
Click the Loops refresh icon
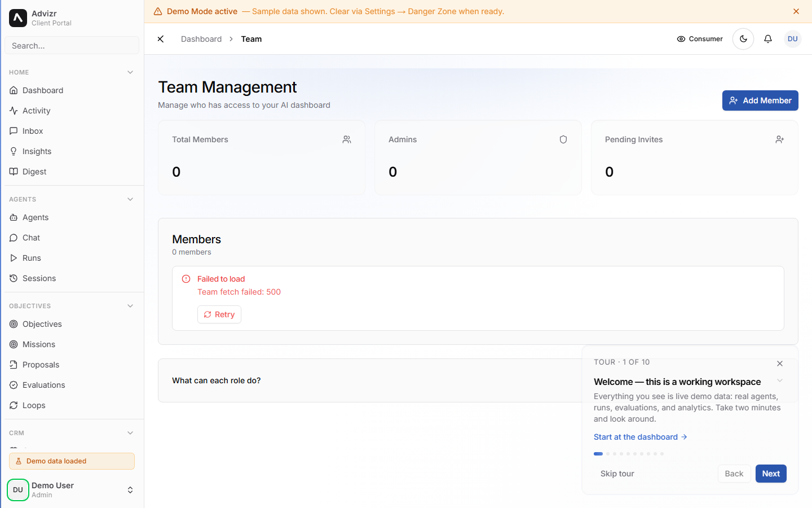click(14, 405)
